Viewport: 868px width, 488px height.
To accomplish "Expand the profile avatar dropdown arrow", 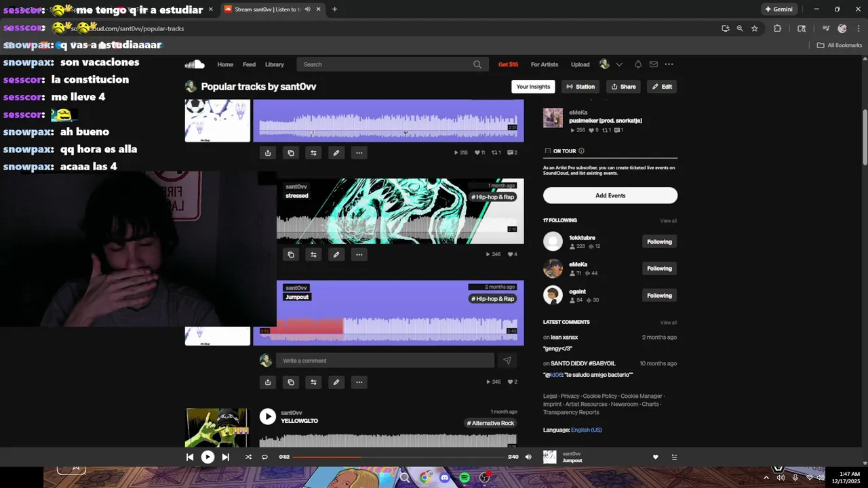I will click(619, 64).
